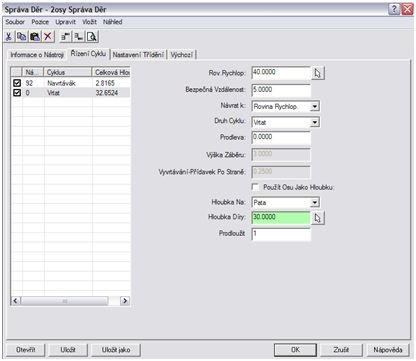Viewport: 416px width, 361px height.
Task: Open the Vložit menu
Action: click(89, 22)
